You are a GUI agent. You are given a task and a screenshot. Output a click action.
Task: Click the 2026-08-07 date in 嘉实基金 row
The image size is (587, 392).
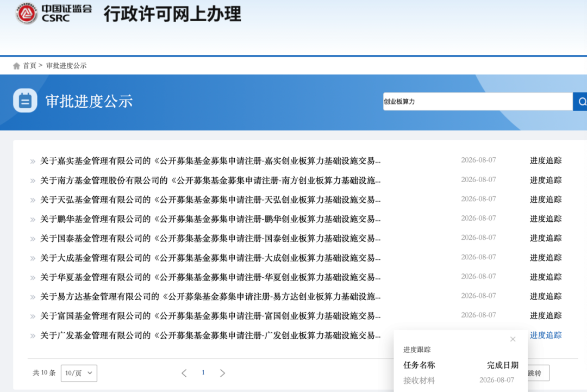coord(478,160)
